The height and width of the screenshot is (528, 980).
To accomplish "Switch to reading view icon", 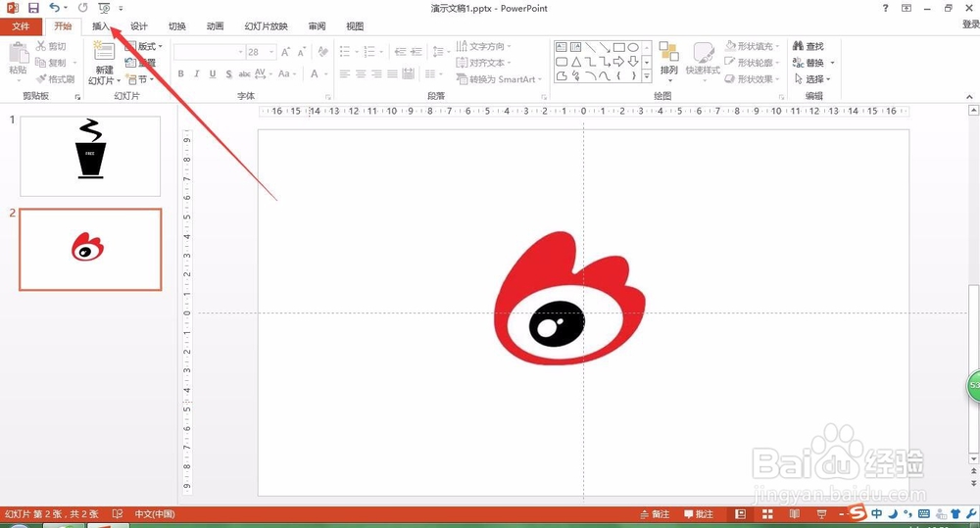I will coord(795,514).
